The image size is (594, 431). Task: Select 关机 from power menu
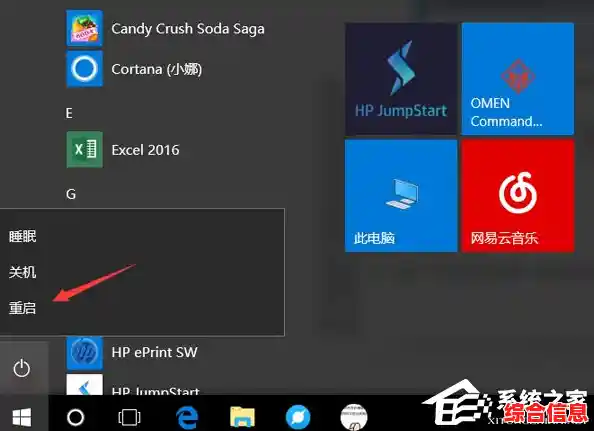(23, 272)
